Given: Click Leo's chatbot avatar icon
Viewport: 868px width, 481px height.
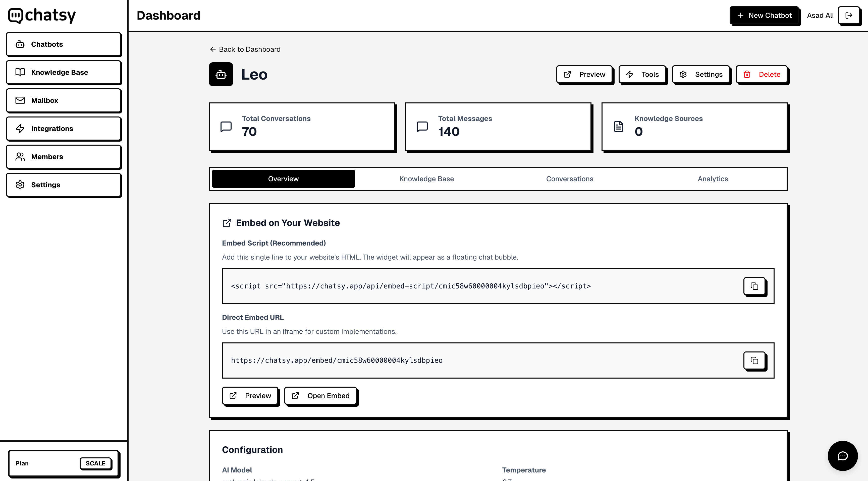Looking at the screenshot, I should coord(221,75).
